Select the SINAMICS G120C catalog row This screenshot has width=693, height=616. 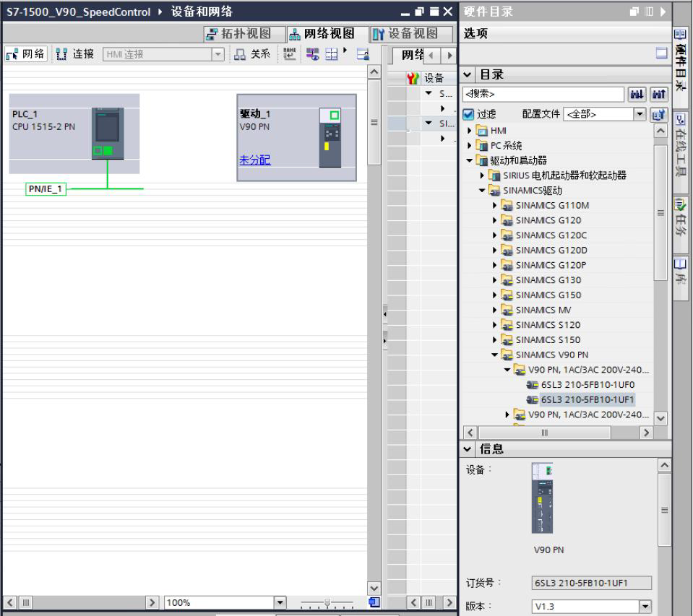click(x=551, y=235)
